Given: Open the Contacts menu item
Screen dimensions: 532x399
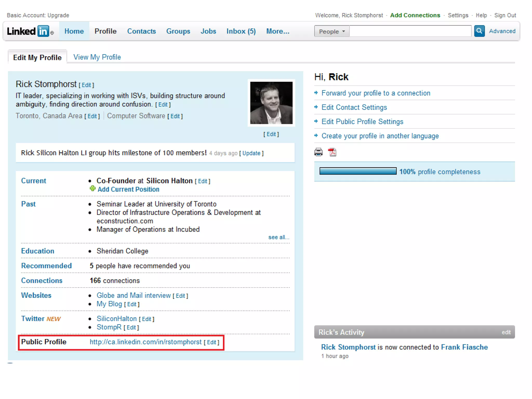Looking at the screenshot, I should point(141,31).
